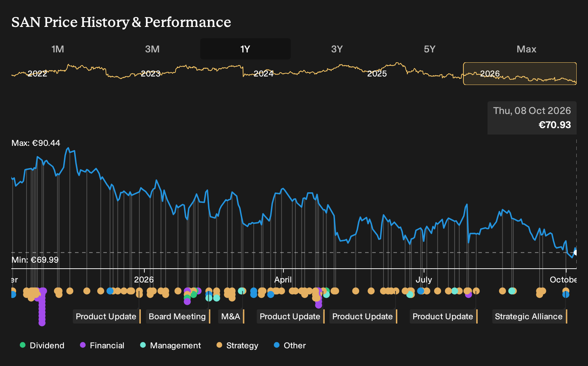Viewport: 588px width, 366px height.
Task: Toggle the Financial legend filter
Action: [x=102, y=345]
